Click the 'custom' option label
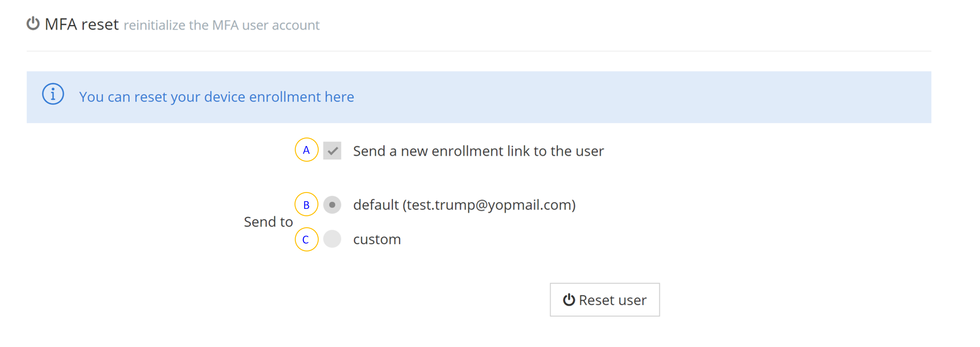Image resolution: width=980 pixels, height=347 pixels. click(x=377, y=240)
